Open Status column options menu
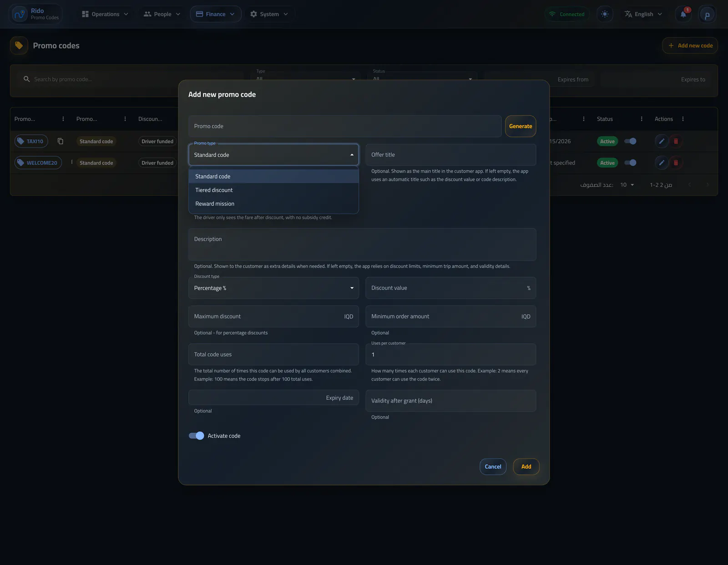The height and width of the screenshot is (565, 728). point(642,119)
